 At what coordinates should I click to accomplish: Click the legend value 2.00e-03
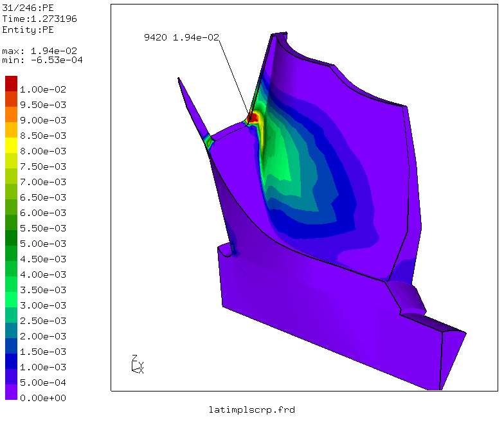[43, 336]
